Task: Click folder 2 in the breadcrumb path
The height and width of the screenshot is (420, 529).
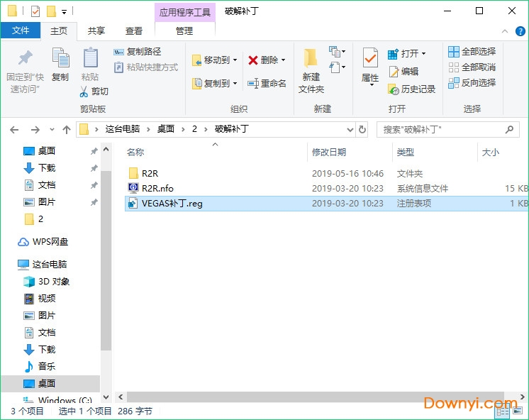Action: 195,129
